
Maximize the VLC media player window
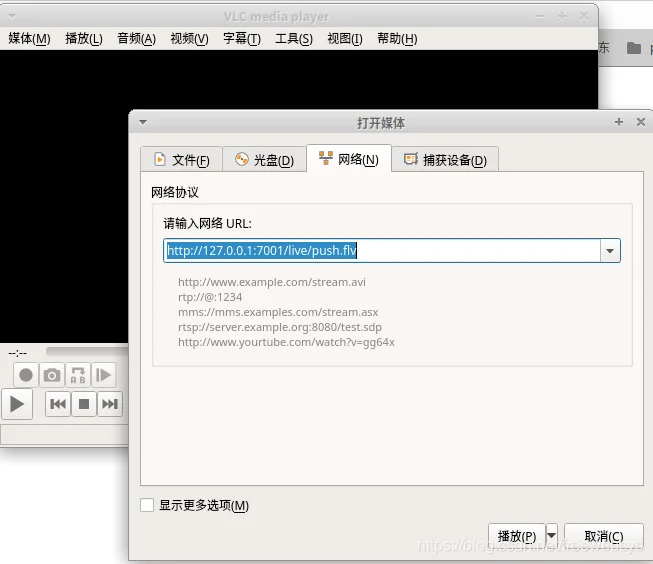click(x=562, y=16)
